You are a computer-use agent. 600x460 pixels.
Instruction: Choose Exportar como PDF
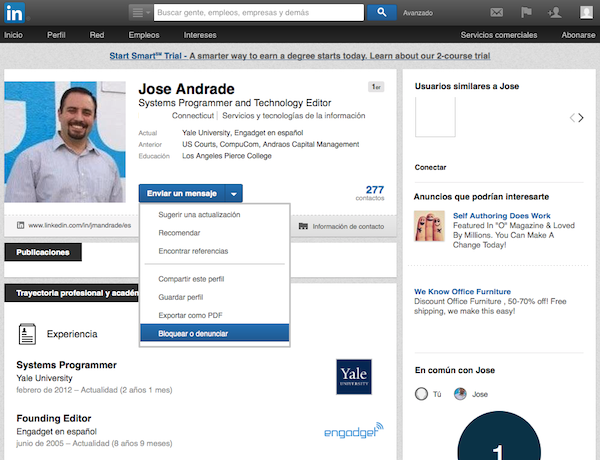click(190, 315)
